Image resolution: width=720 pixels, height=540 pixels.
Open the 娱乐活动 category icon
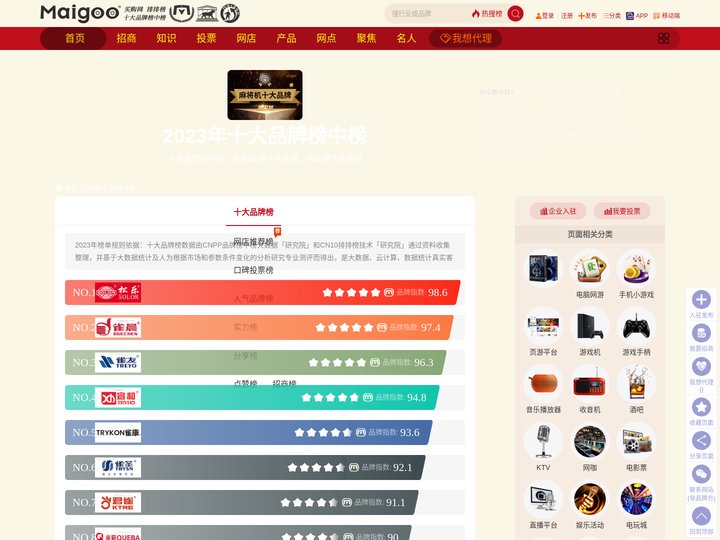[590, 499]
